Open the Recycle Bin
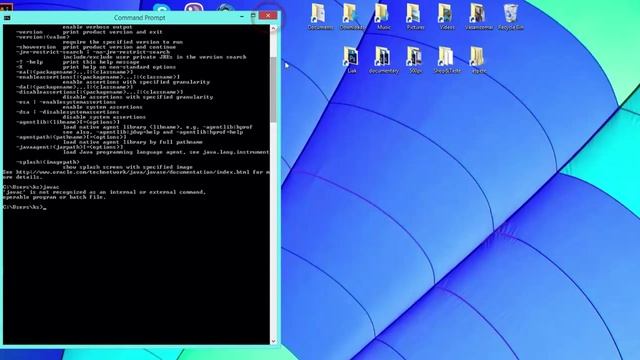This screenshot has height=360, width=640. (511, 16)
